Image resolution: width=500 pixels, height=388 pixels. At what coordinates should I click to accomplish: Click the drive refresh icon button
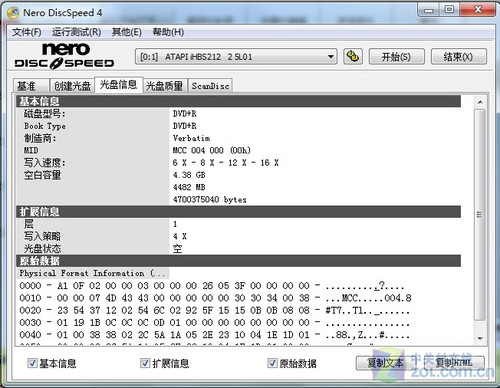(353, 56)
